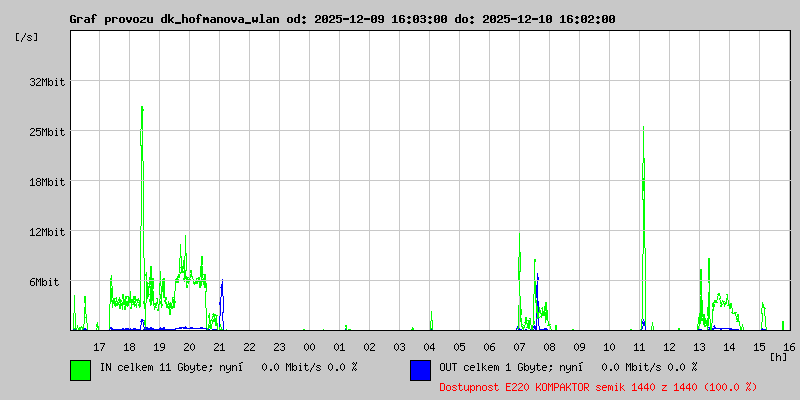Click the '32Mbit' y-axis label

click(47, 82)
